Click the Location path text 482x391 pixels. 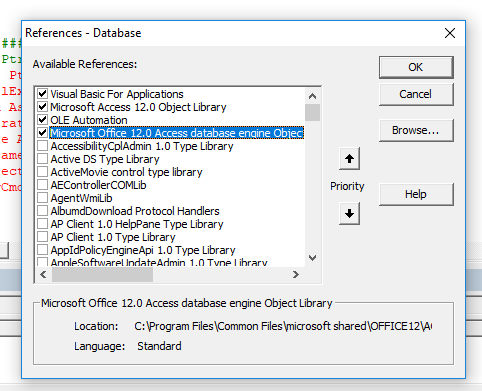(283, 326)
